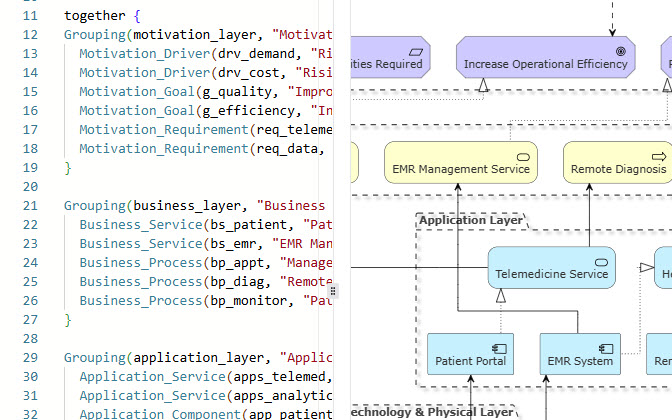This screenshot has height=420, width=672.
Task: Select the Patient Portal component node
Action: point(470,354)
